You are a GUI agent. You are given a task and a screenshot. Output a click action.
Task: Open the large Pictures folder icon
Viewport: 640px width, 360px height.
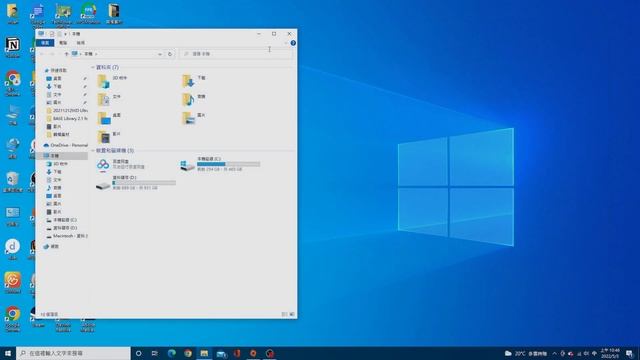188,118
